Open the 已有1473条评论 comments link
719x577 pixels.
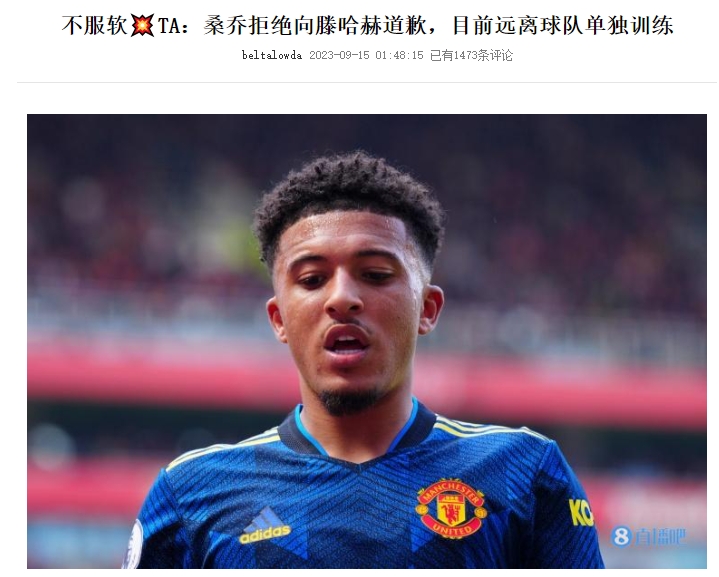[471, 55]
